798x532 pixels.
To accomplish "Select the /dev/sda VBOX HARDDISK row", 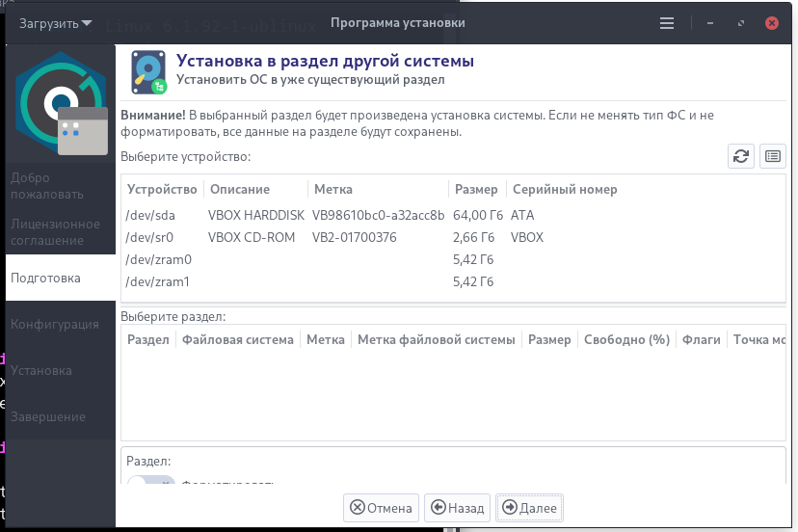I will [453, 215].
